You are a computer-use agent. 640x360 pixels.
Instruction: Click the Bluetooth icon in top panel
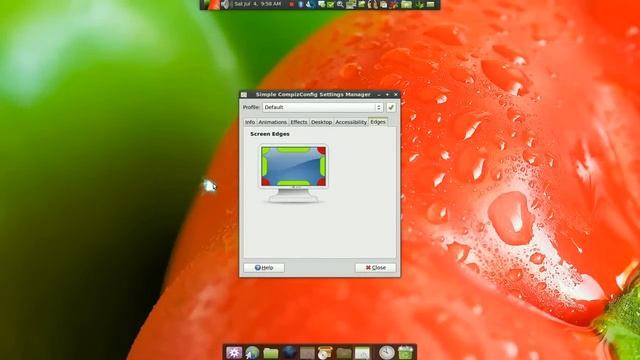pyautogui.click(x=301, y=4)
